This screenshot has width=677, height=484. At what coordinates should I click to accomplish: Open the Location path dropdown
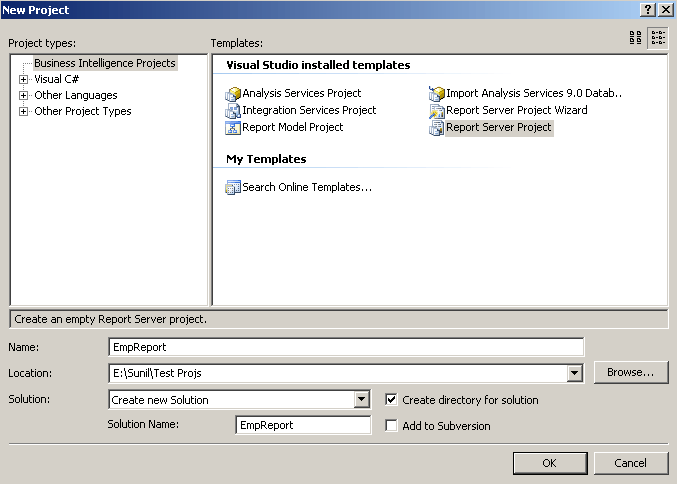574,373
